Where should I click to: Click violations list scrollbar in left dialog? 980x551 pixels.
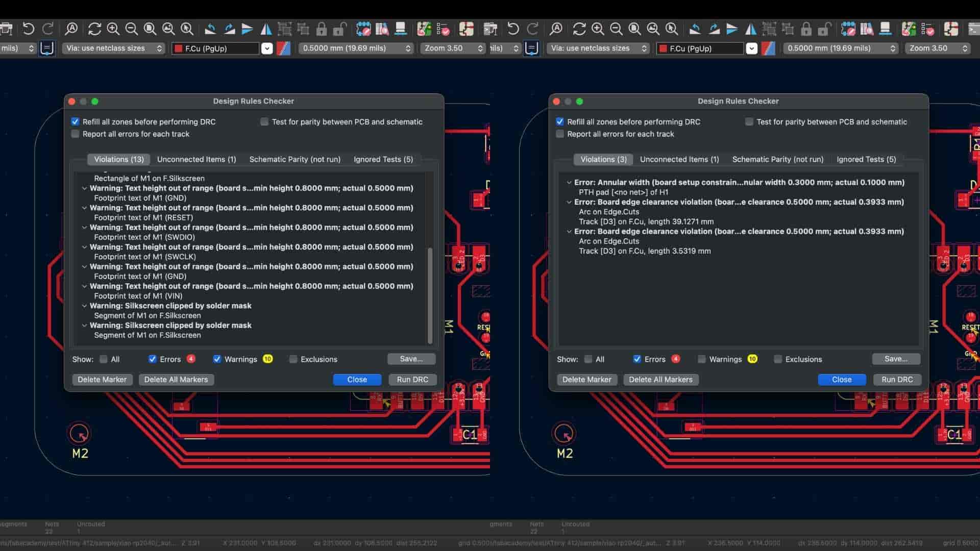pos(430,295)
